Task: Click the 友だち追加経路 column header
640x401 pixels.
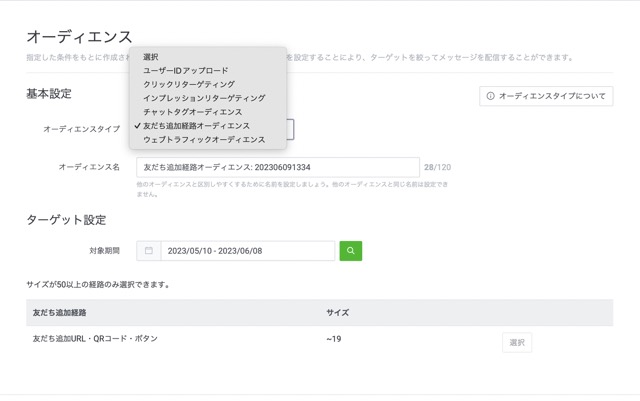Action: pos(60,313)
